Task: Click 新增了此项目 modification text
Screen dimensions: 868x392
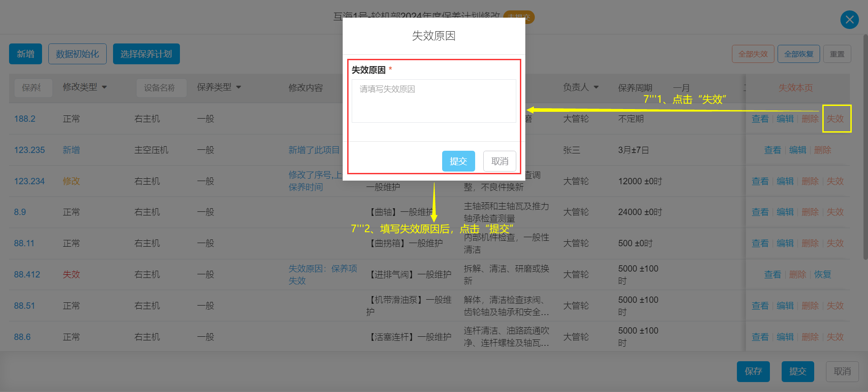Action: click(x=314, y=150)
